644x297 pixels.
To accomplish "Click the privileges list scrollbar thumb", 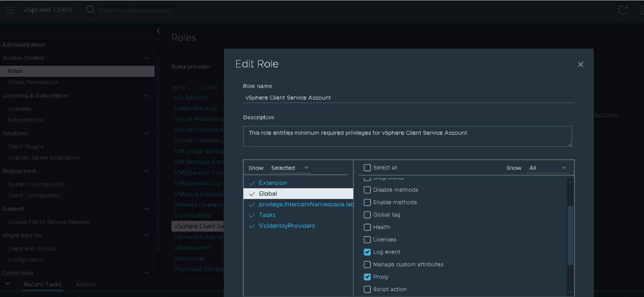I will click(x=570, y=236).
